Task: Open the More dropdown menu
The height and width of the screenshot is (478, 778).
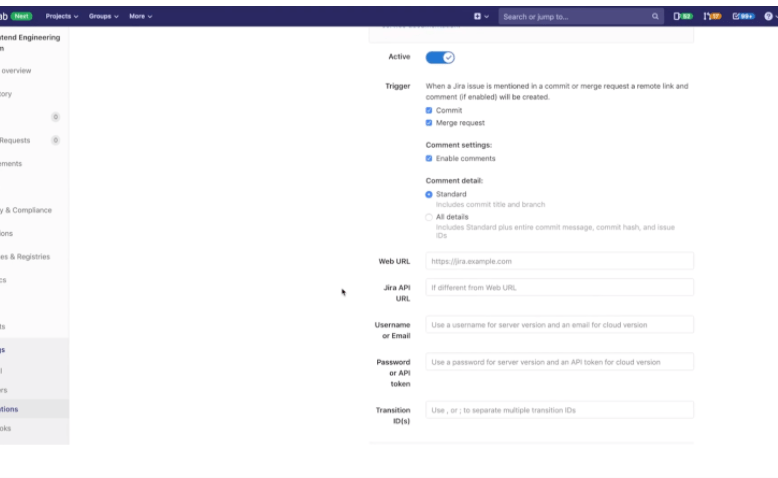Action: [140, 16]
